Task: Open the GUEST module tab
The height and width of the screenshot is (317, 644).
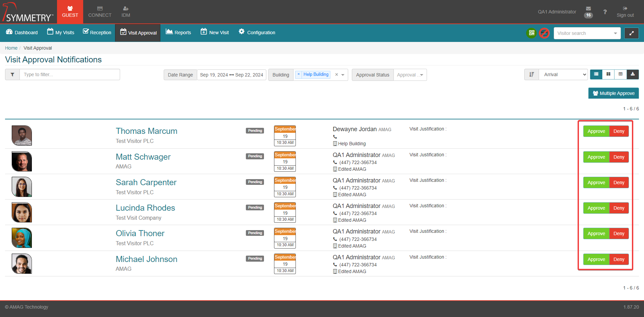Action: pyautogui.click(x=70, y=12)
